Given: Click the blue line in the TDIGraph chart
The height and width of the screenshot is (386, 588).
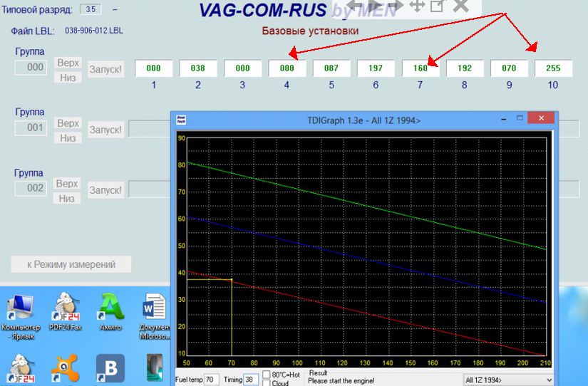Looking at the screenshot, I should tap(366, 259).
